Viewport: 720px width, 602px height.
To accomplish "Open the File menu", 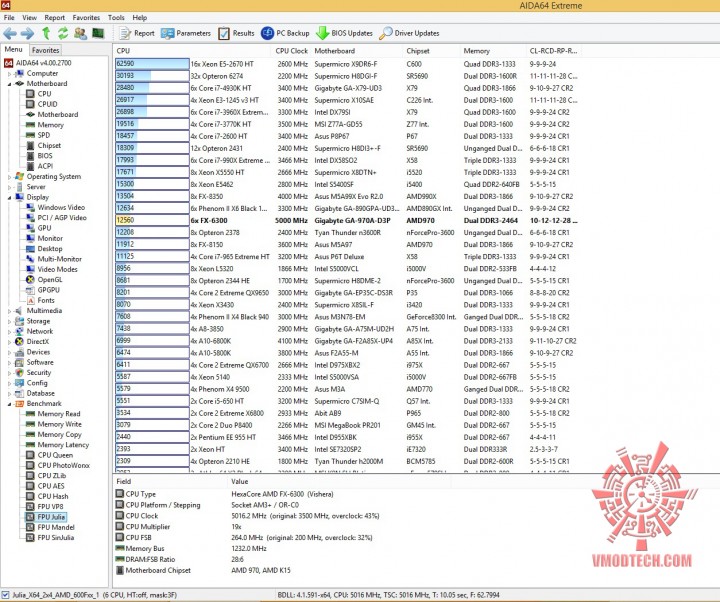I will point(9,17).
